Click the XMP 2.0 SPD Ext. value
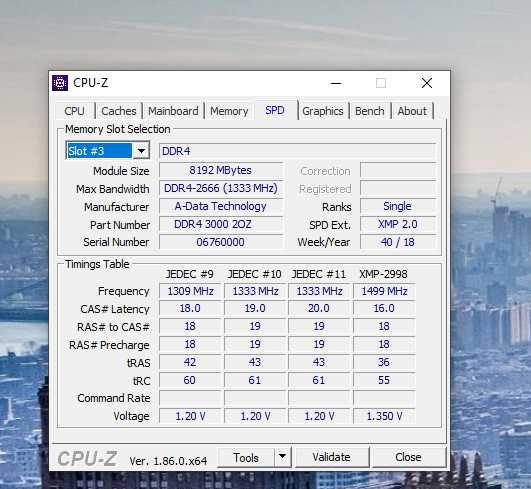The width and height of the screenshot is (531, 489). 398,224
